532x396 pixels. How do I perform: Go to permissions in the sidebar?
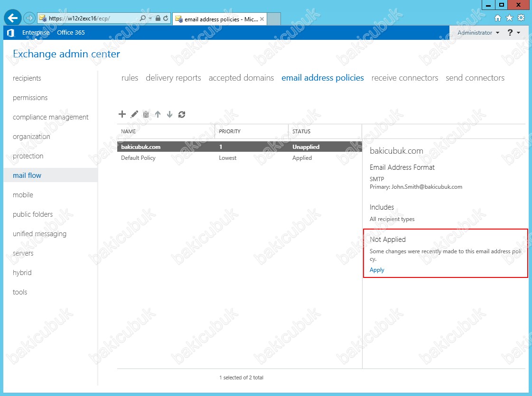[30, 98]
